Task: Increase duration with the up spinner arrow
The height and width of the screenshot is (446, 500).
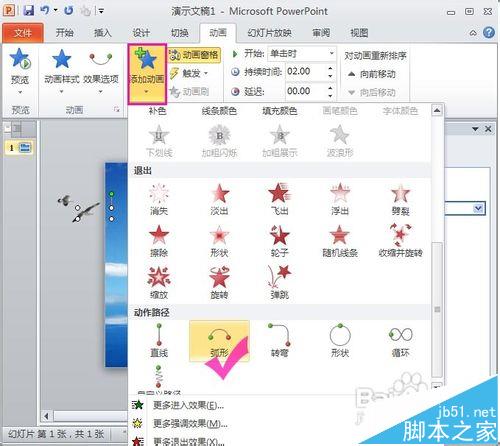Action: 330,68
